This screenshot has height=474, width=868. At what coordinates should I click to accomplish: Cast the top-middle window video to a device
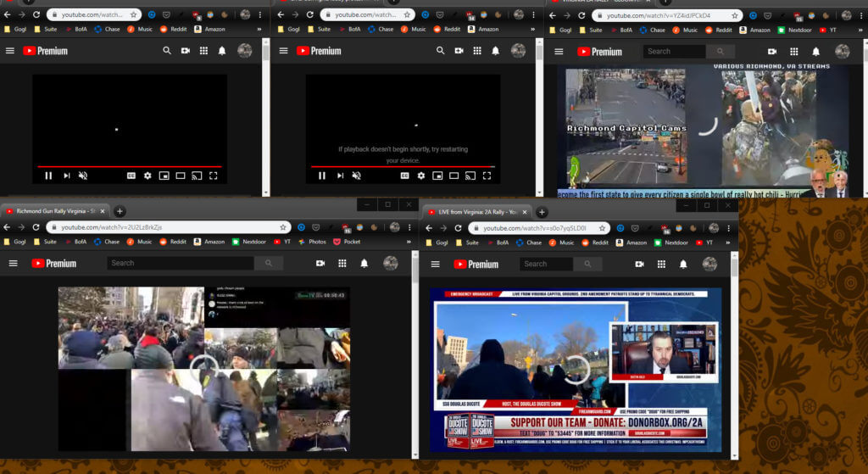click(470, 176)
